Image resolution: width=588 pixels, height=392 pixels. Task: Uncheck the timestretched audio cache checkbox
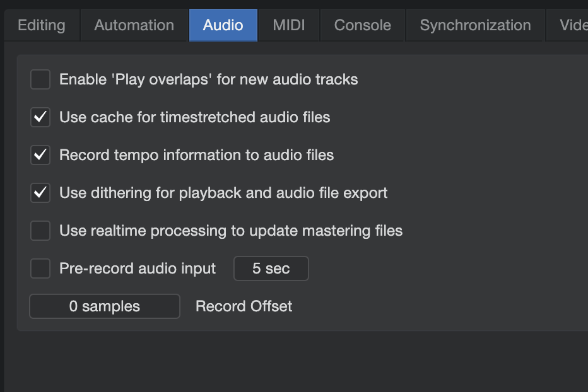pos(40,117)
